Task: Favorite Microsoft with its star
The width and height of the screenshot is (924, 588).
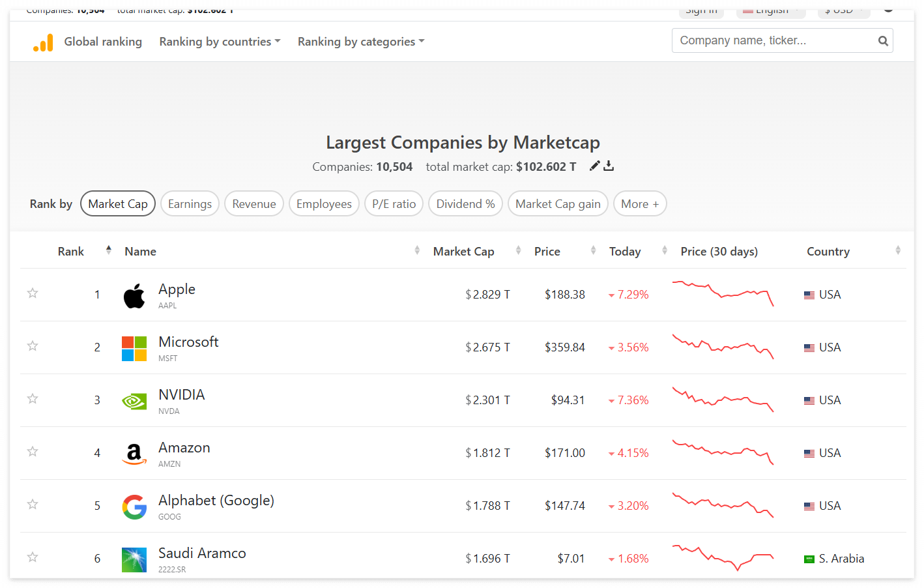Action: (33, 345)
